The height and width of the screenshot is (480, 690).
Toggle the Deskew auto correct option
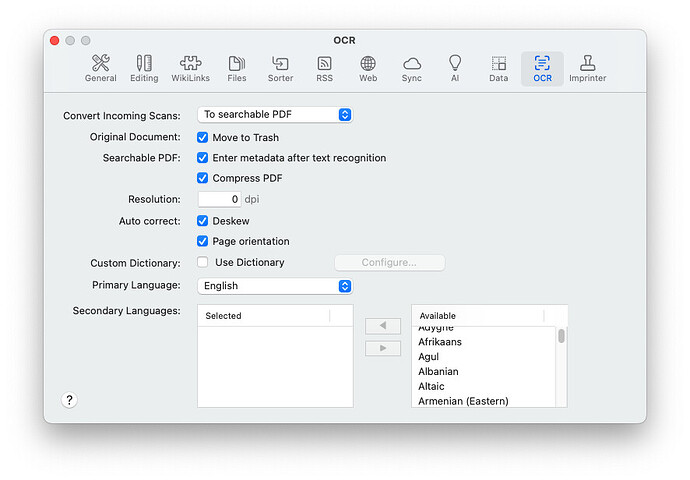pos(203,221)
